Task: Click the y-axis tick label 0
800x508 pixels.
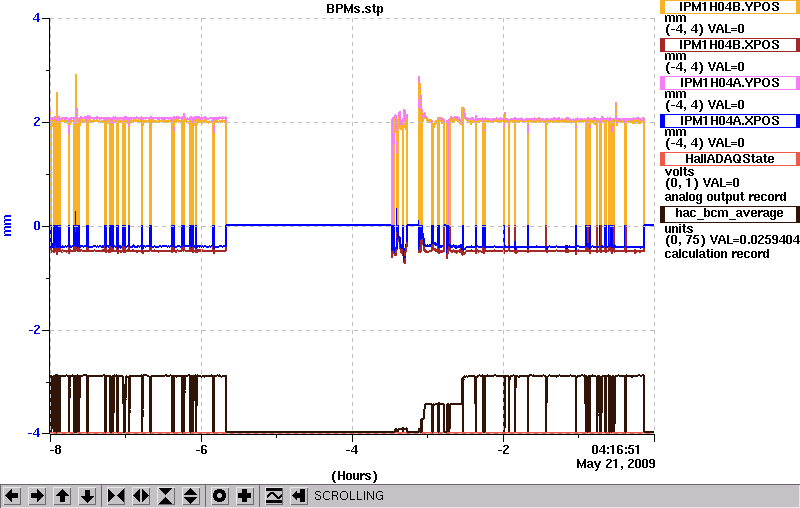Action: click(x=36, y=226)
